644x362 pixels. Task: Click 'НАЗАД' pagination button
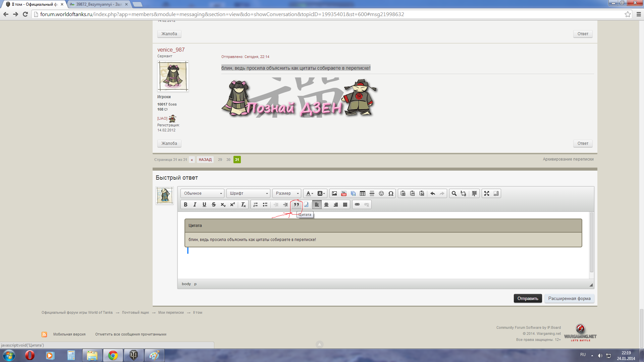coord(205,160)
